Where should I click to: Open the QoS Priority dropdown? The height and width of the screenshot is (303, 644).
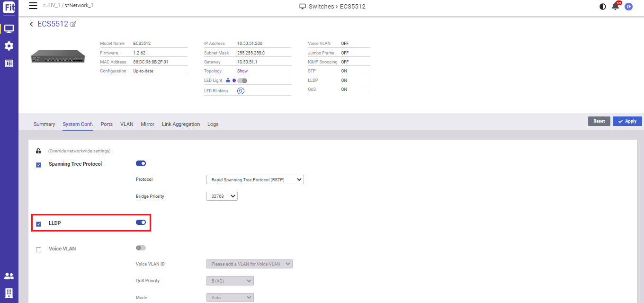(x=230, y=281)
